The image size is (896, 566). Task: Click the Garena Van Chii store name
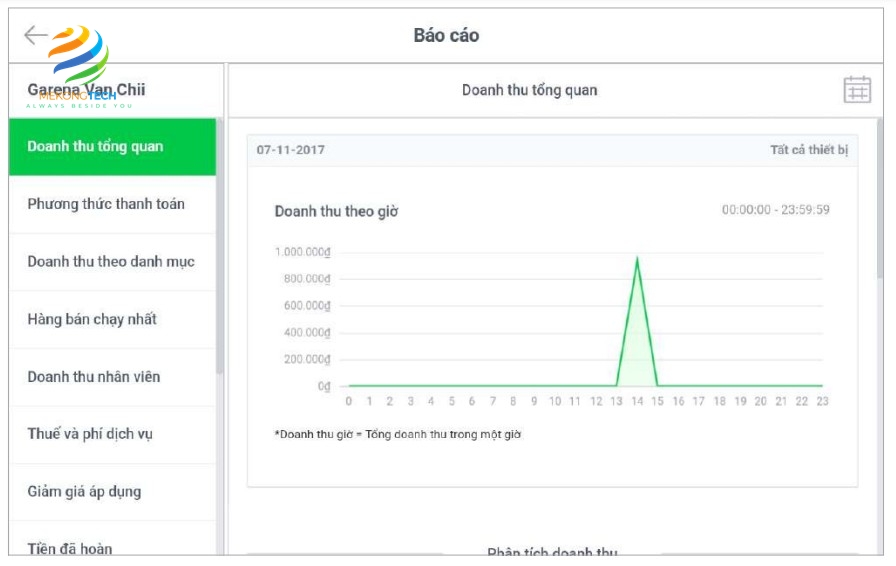pos(86,90)
